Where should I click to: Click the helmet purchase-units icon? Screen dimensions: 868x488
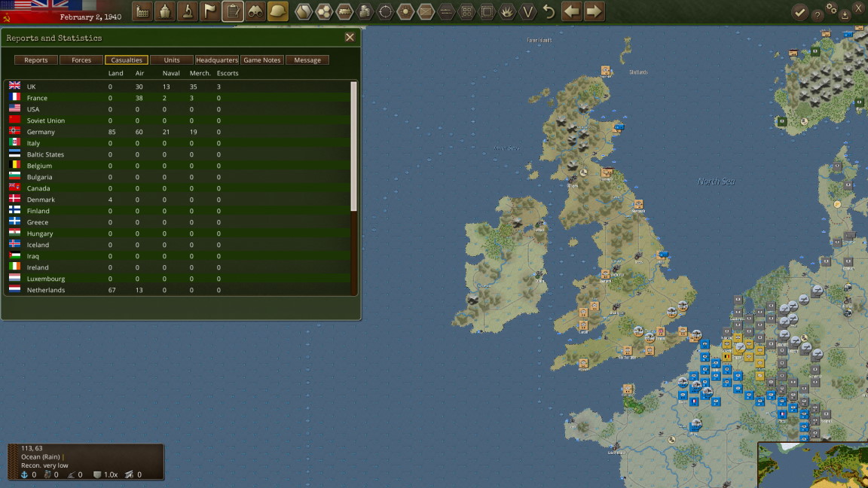point(278,11)
